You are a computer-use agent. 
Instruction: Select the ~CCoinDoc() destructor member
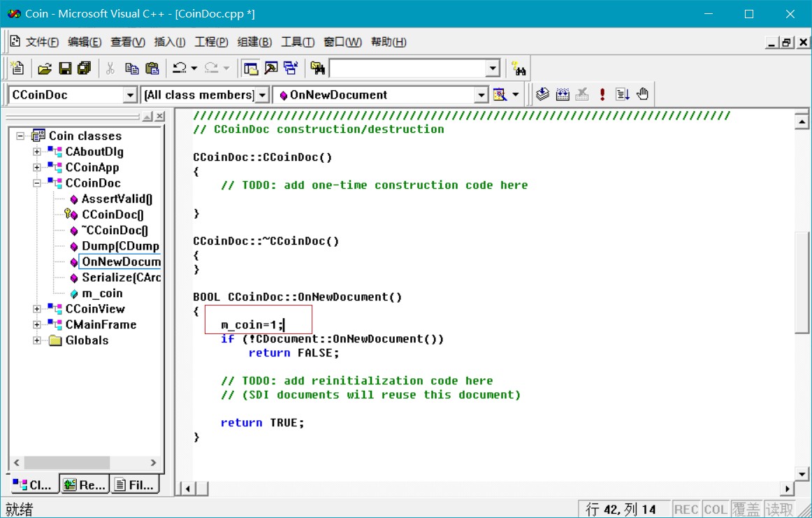coord(115,231)
